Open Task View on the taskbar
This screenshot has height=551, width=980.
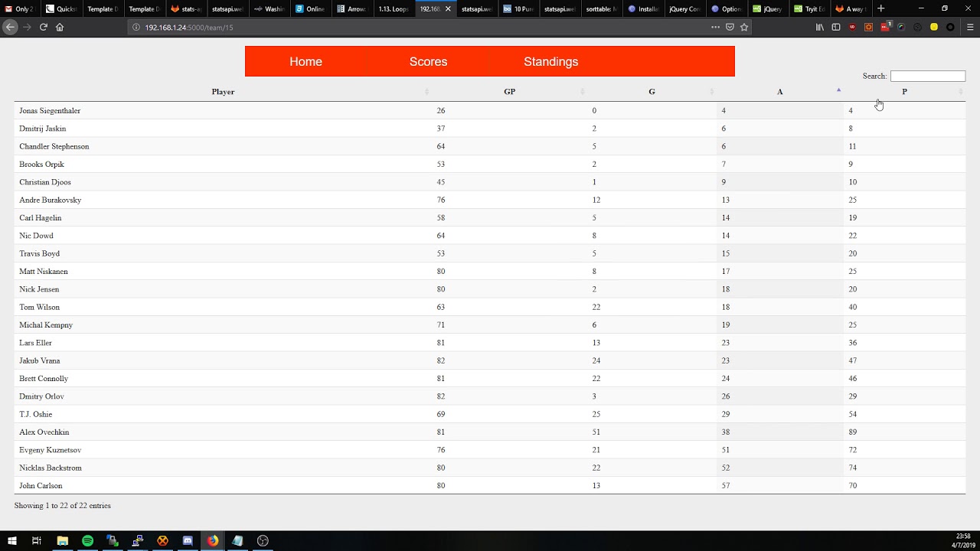[x=37, y=540]
